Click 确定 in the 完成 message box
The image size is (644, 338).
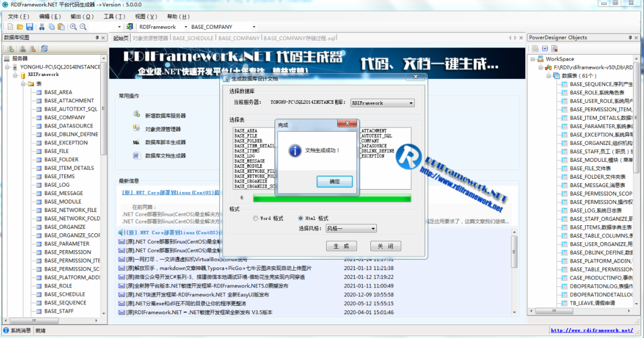(335, 182)
